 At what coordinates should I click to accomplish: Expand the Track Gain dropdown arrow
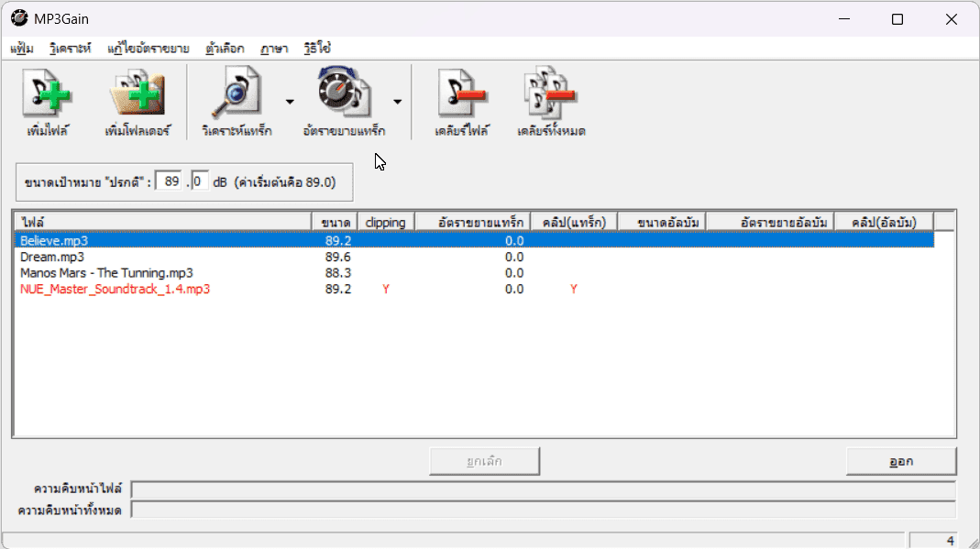coord(398,102)
